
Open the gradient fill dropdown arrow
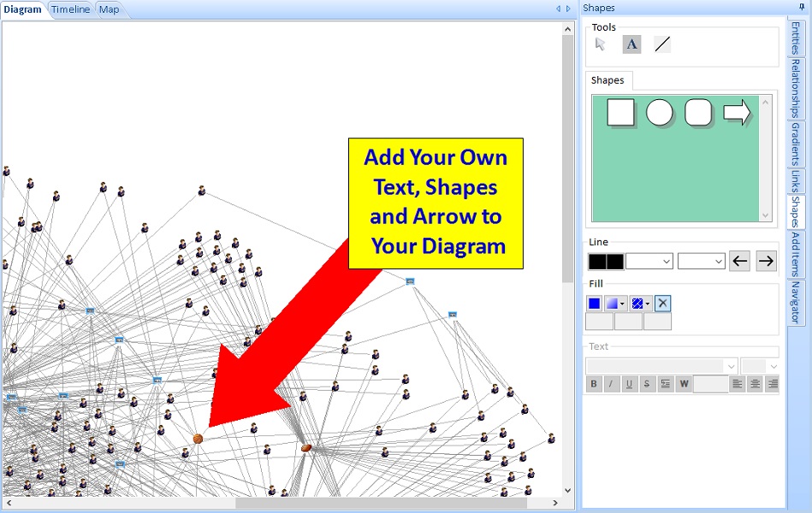click(622, 304)
